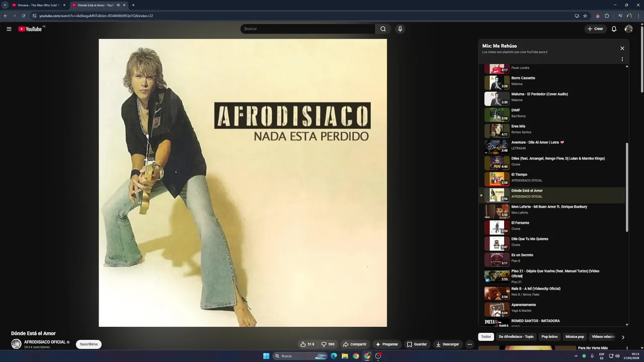
Task: Share the video via Compartir
Action: (x=355, y=344)
